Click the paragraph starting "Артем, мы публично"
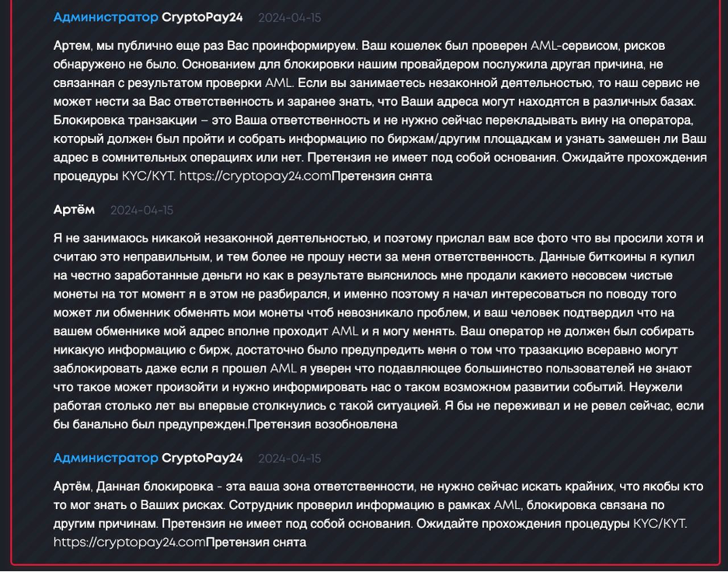Image resolution: width=728 pixels, height=572 pixels. tap(380, 111)
